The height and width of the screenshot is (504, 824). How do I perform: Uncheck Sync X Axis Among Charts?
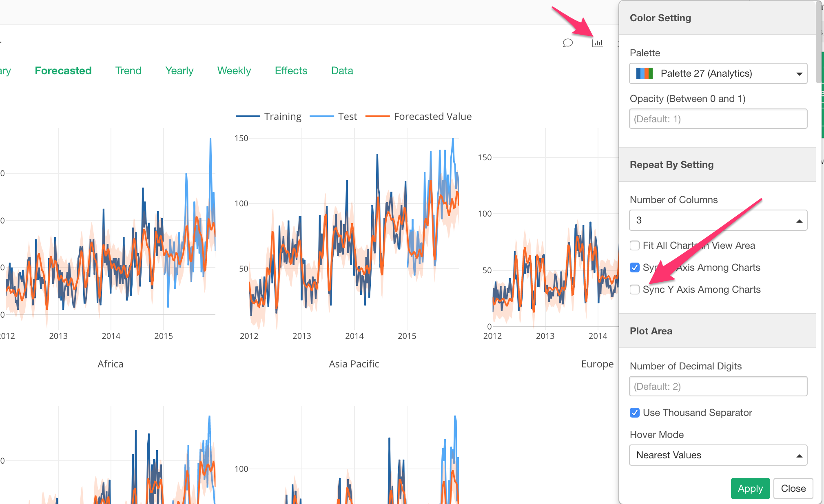pyautogui.click(x=635, y=267)
